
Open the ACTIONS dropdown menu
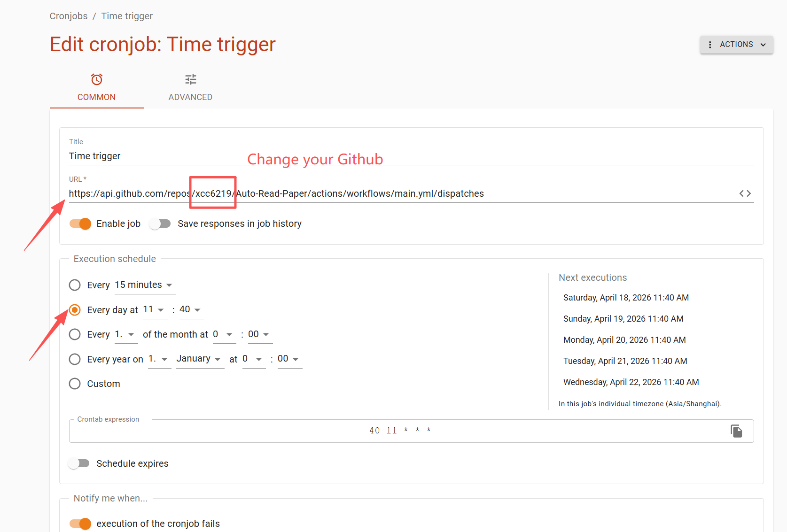pos(736,45)
